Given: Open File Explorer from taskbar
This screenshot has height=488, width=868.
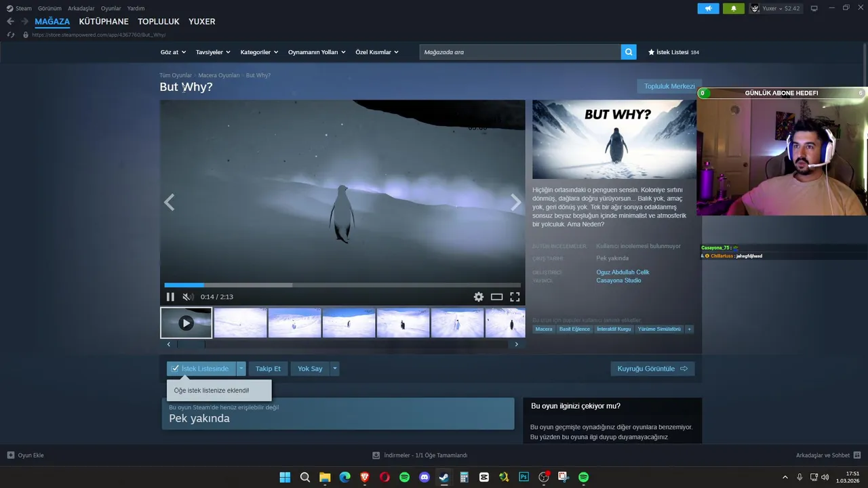Looking at the screenshot, I should pos(325,477).
